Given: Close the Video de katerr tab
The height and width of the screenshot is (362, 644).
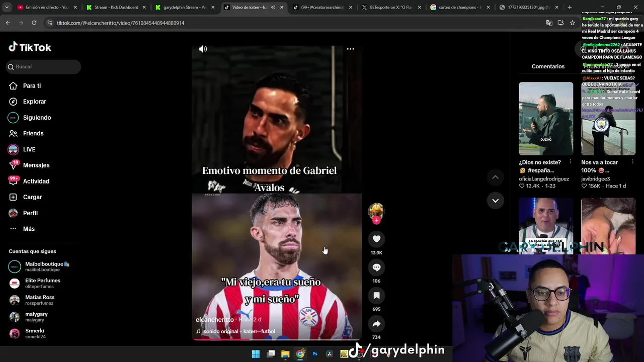Looking at the screenshot, I should point(282,8).
